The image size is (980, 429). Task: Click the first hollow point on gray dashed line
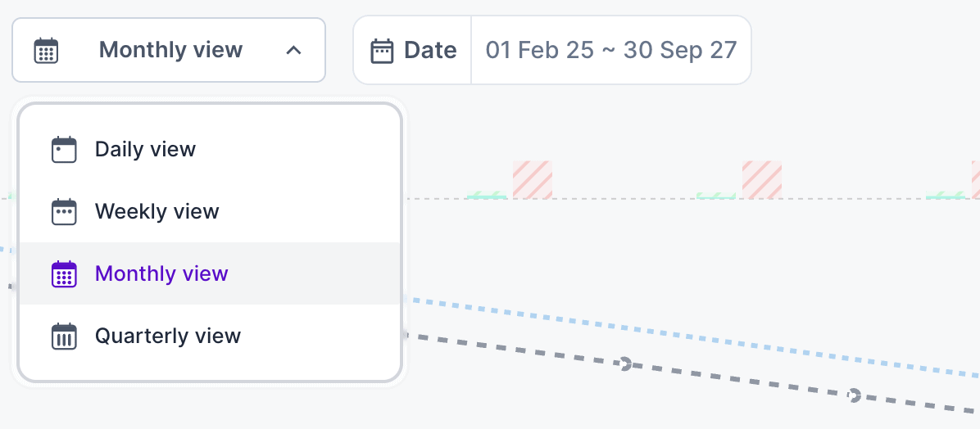[625, 364]
